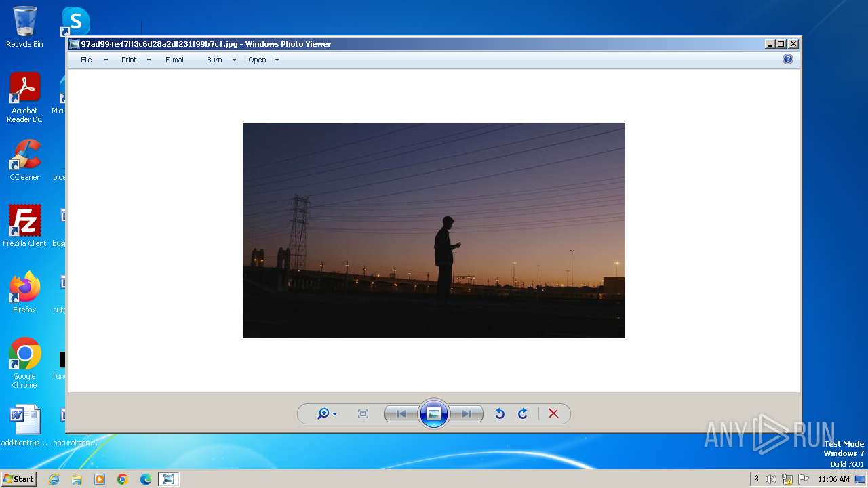Maximize the Photo Viewer window

[781, 44]
